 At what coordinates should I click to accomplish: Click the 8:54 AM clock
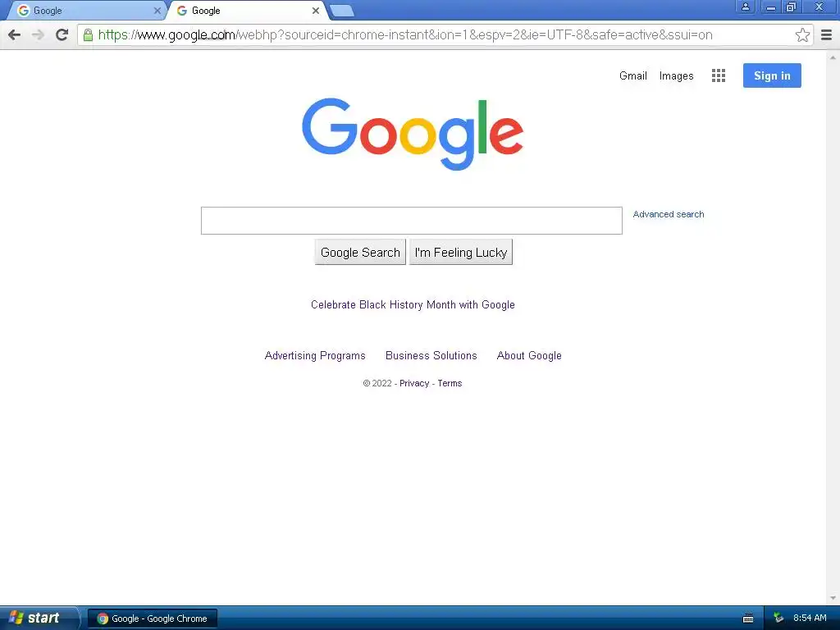tap(810, 619)
